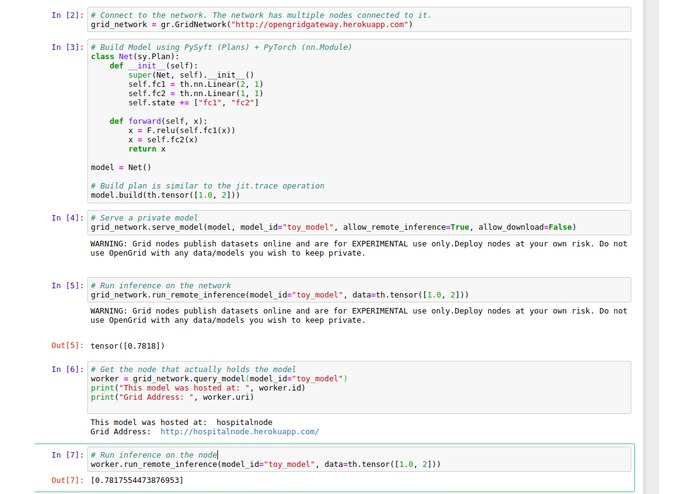Click the 'return x' line
The image size is (695, 494).
147,149
